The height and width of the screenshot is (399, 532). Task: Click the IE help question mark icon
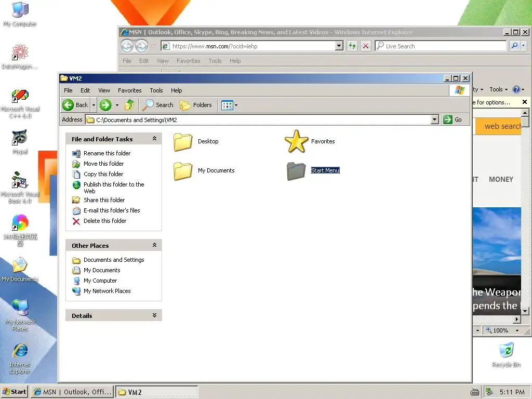pyautogui.click(x=516, y=89)
